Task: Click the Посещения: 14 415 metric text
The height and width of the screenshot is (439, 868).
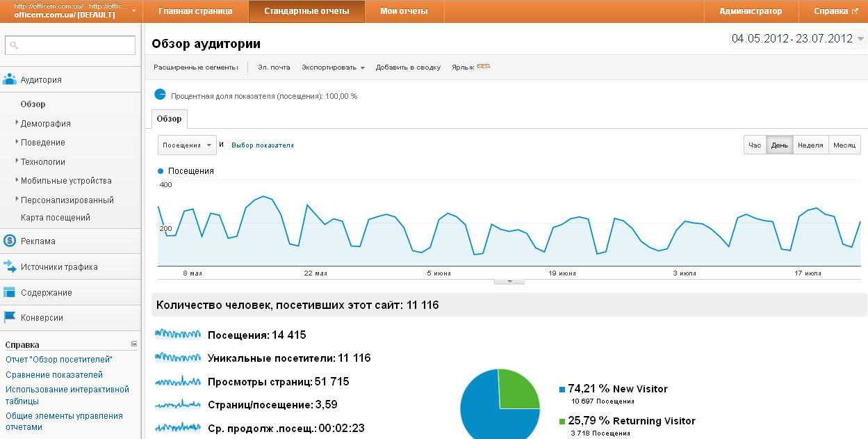Action: tap(257, 335)
